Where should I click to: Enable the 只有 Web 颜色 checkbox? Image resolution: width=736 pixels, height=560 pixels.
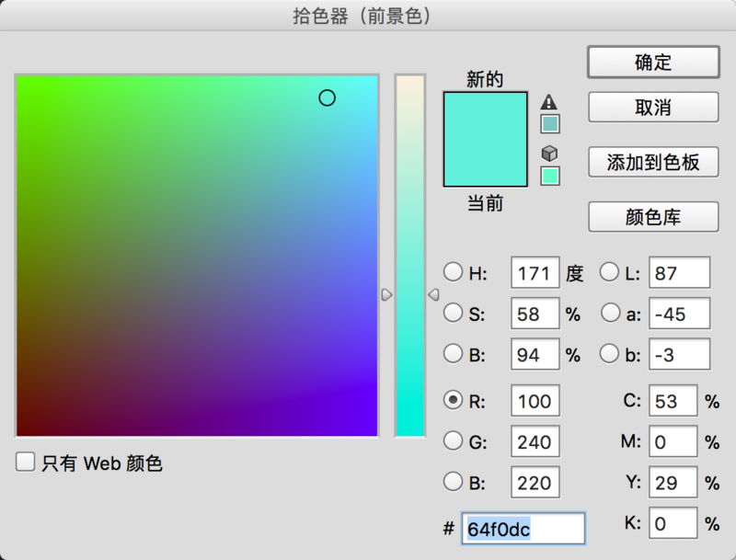[x=25, y=462]
